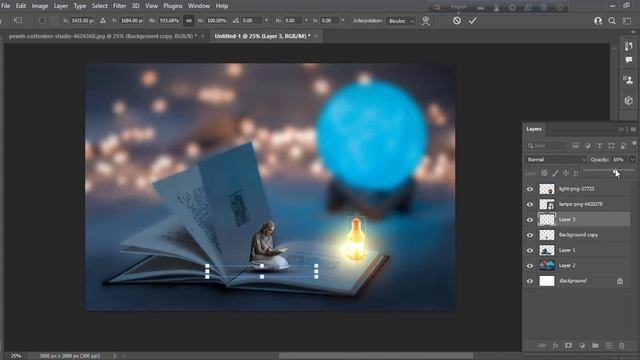Click the relative positioning triangle icon
This screenshot has width=640, height=360.
[103, 20]
